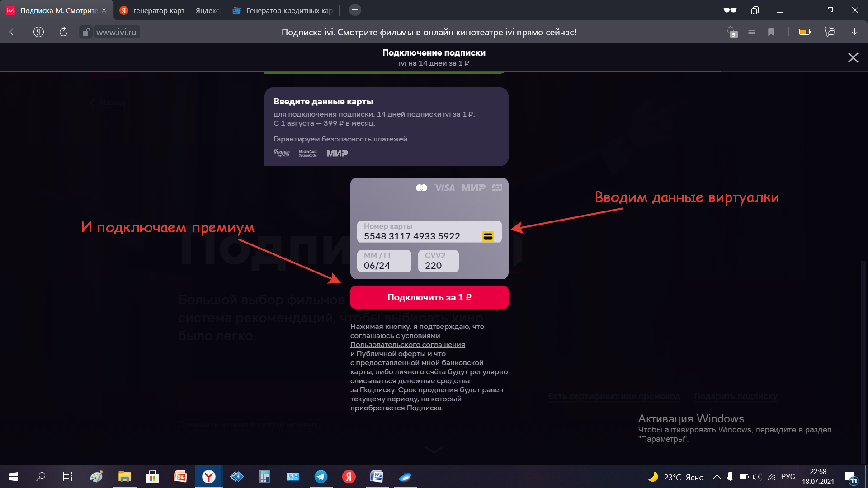Screen dimensions: 868x488
Task: Open Yandex home button in toolbar
Action: coord(38,32)
